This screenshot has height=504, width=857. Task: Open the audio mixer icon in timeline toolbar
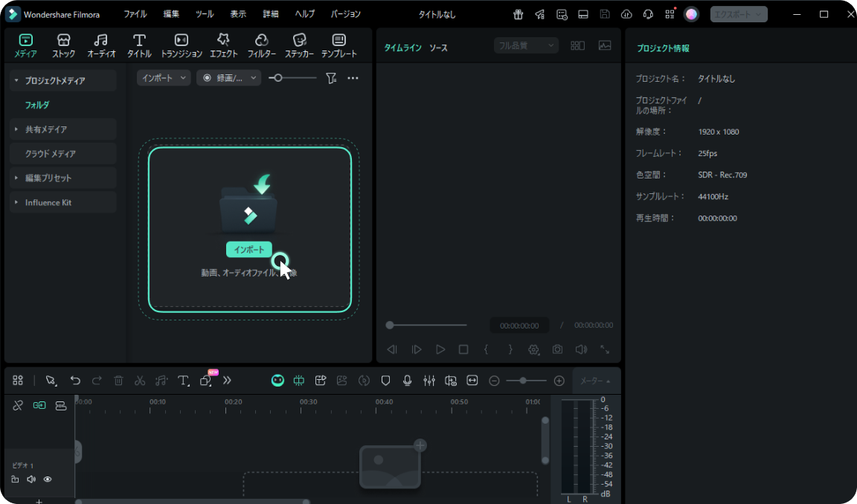pos(429,381)
